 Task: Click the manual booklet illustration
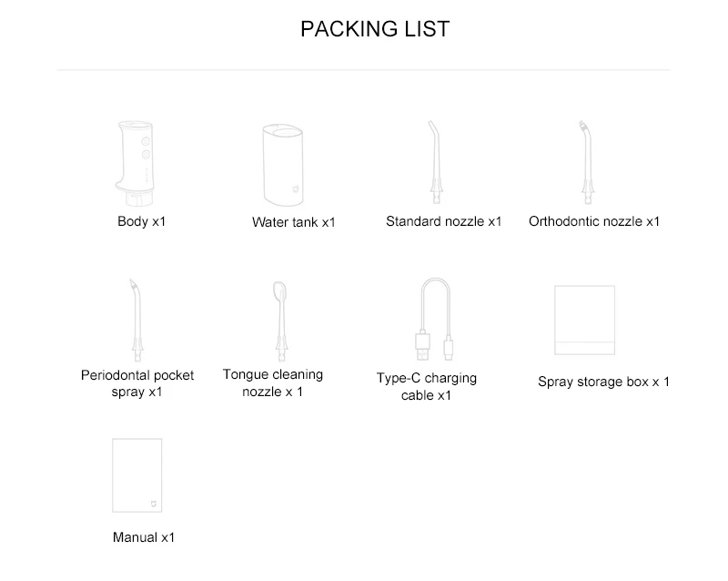point(137,475)
